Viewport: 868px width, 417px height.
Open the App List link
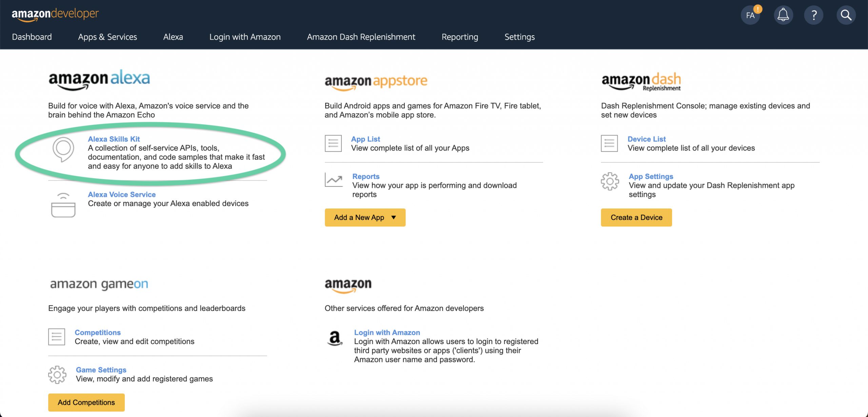[366, 139]
